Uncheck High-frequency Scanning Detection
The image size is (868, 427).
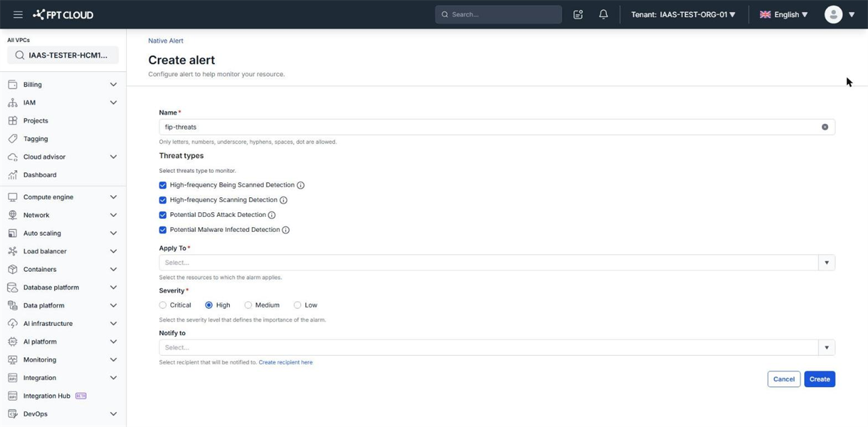pyautogui.click(x=163, y=200)
